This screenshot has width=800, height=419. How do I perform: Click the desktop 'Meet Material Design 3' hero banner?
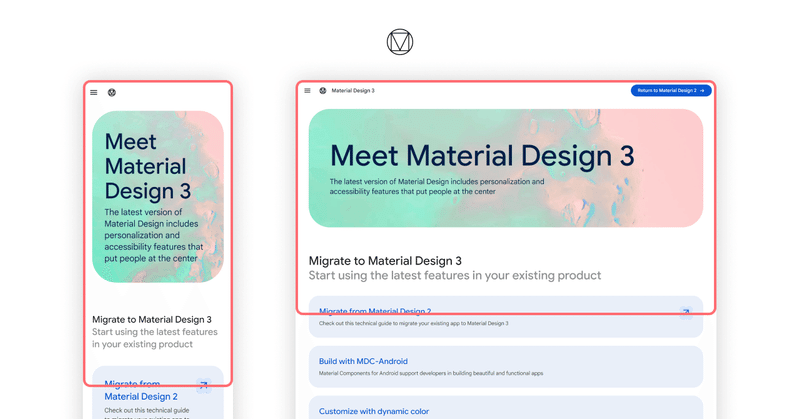pos(506,168)
